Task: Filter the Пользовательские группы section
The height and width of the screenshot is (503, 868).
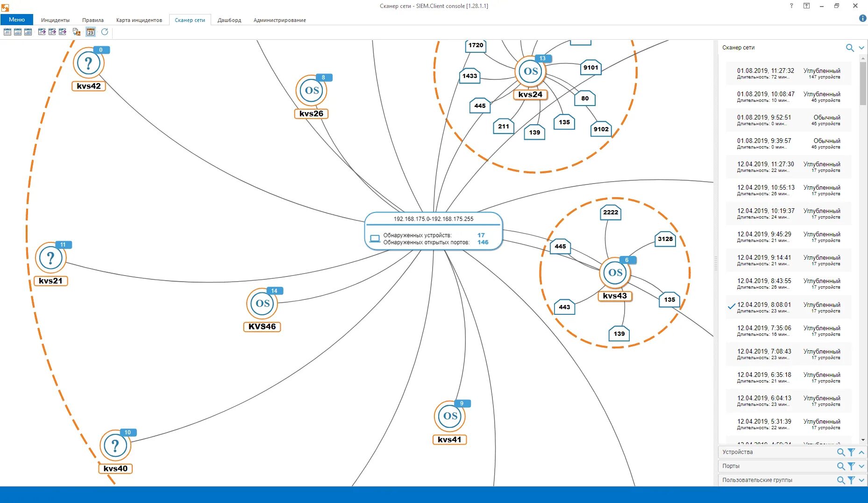Action: click(x=851, y=480)
